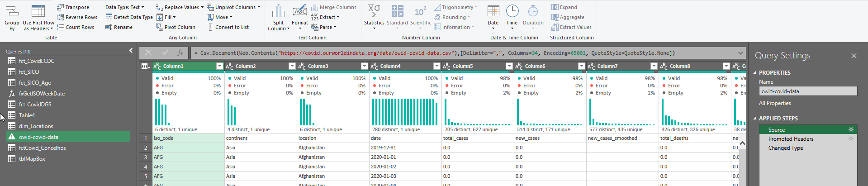Click Reverse Rows

point(77,17)
